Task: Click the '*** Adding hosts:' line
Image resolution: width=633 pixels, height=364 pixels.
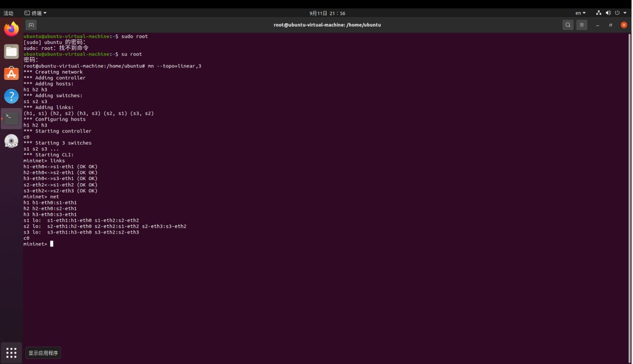Action: click(x=49, y=84)
